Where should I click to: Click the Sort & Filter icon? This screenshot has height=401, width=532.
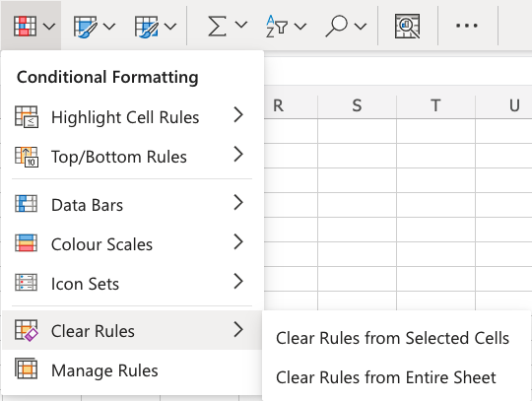(x=277, y=27)
